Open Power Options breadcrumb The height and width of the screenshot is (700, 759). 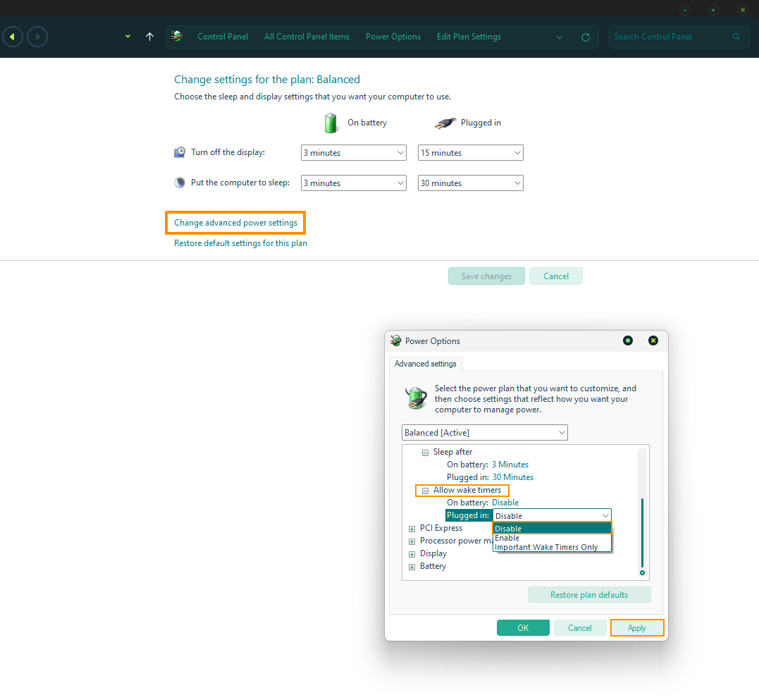393,37
